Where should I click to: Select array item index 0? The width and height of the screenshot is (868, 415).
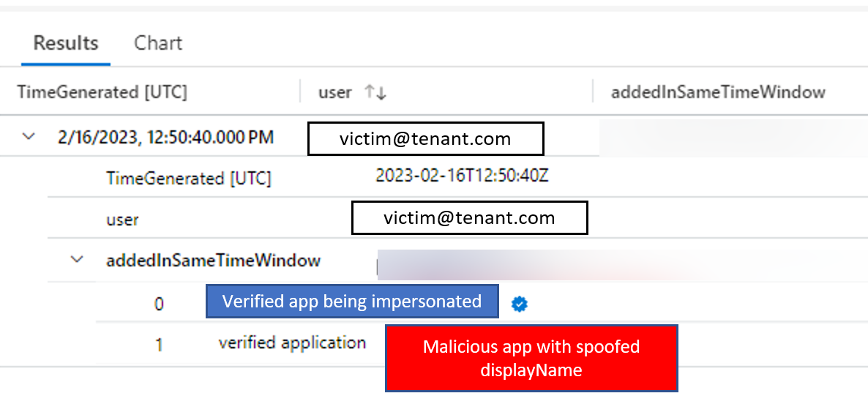click(159, 304)
